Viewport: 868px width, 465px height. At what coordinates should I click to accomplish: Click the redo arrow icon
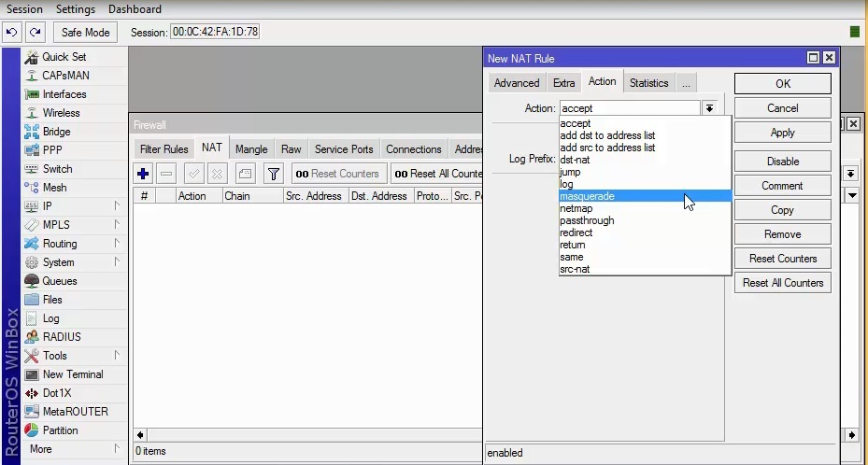point(35,32)
